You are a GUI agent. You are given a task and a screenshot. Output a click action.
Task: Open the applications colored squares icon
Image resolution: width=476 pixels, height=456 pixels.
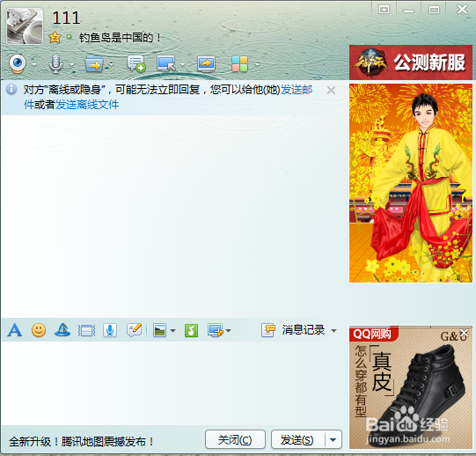click(240, 63)
